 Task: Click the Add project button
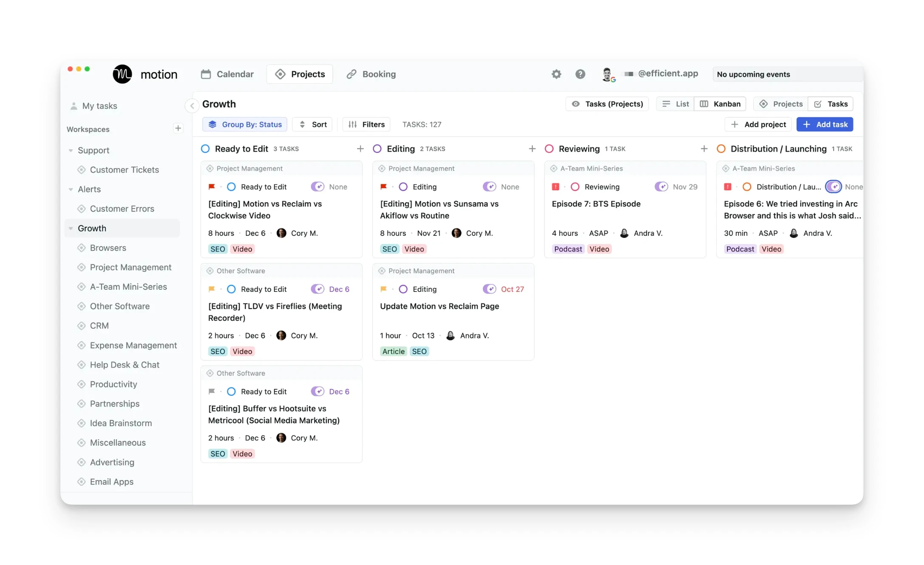(758, 124)
